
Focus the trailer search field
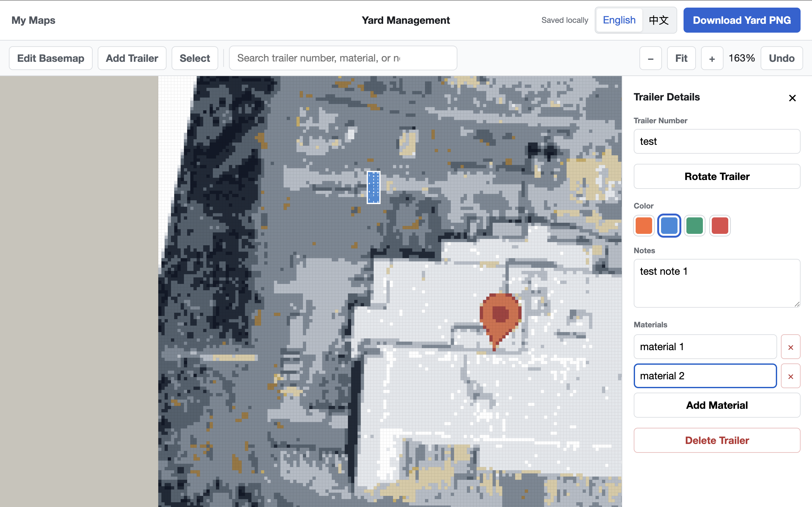tap(343, 58)
